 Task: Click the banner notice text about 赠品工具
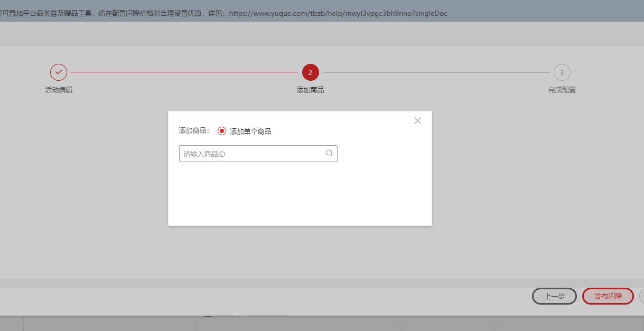point(106,13)
